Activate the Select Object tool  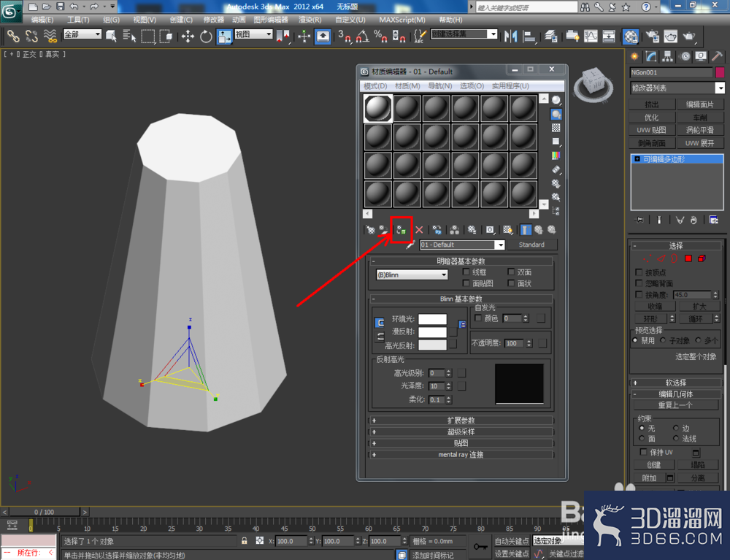click(111, 36)
